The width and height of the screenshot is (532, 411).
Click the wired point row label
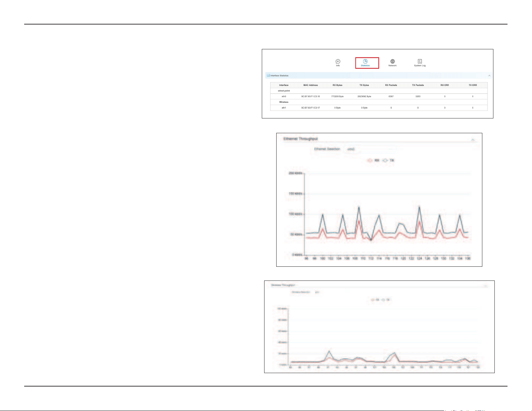(284, 91)
